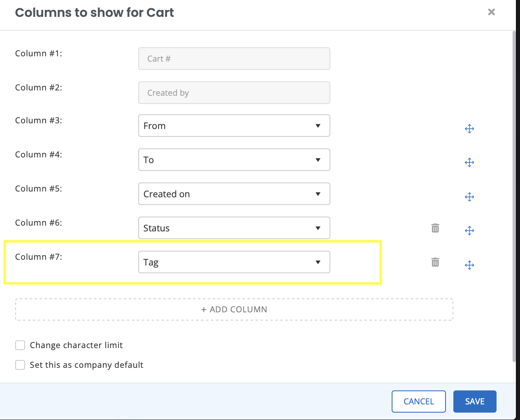The width and height of the screenshot is (520, 420).
Task: Open the From column dropdown
Action: coord(234,126)
